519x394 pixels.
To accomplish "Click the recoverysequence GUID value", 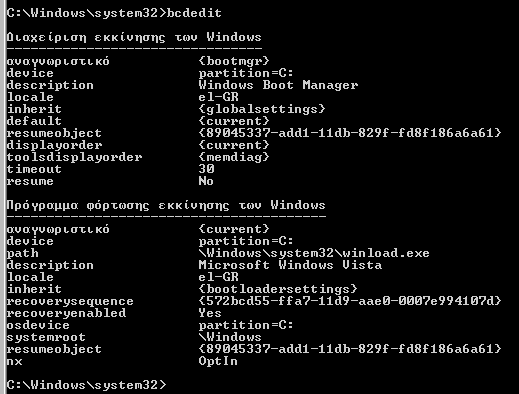I will (350, 301).
